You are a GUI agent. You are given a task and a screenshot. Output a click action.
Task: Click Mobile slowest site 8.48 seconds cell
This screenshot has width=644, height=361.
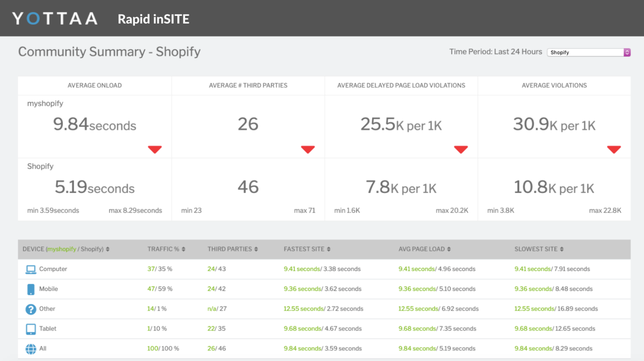pos(553,289)
